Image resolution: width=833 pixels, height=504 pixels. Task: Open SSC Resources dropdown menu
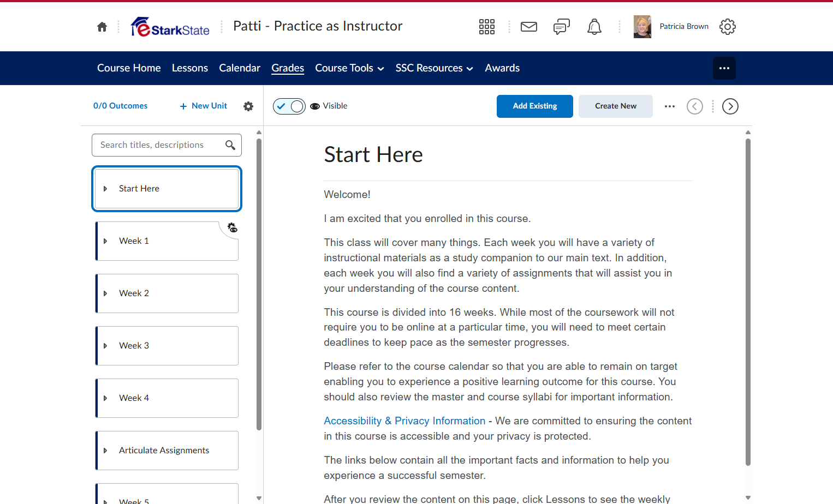click(x=434, y=68)
